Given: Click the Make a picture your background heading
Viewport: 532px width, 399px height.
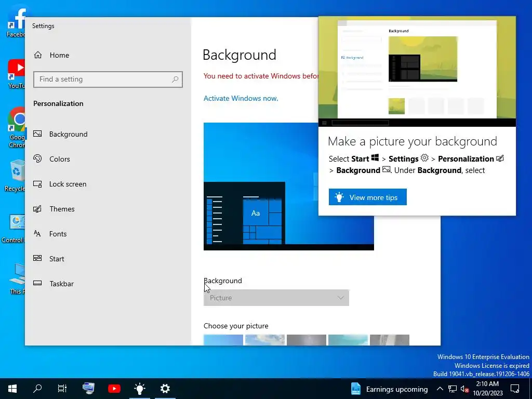Looking at the screenshot, I should pyautogui.click(x=413, y=141).
